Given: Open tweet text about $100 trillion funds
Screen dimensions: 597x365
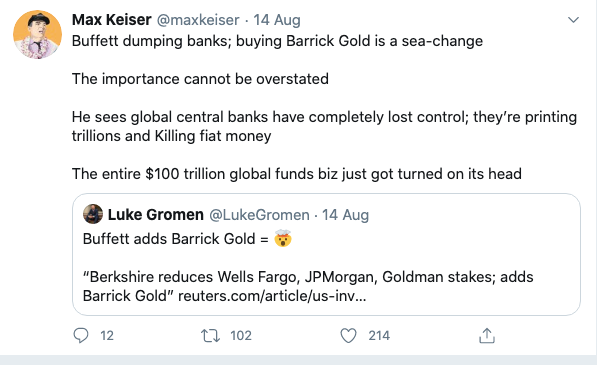Looking at the screenshot, I should [x=297, y=174].
